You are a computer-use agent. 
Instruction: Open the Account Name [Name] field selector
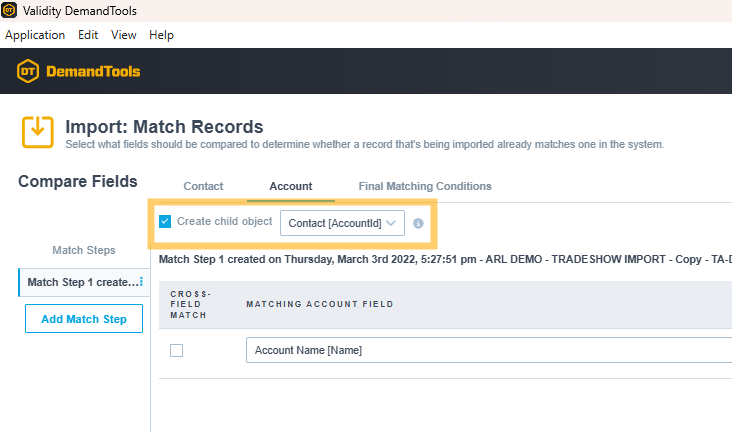pos(489,350)
